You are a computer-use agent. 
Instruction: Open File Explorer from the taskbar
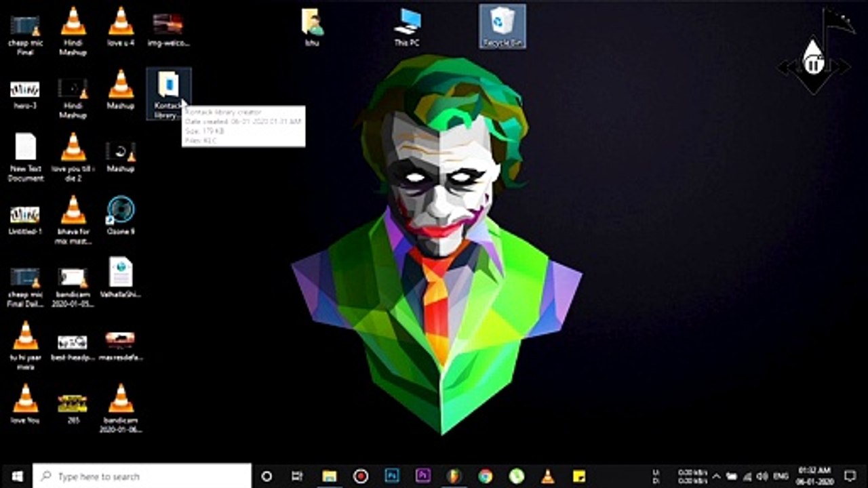coord(330,476)
